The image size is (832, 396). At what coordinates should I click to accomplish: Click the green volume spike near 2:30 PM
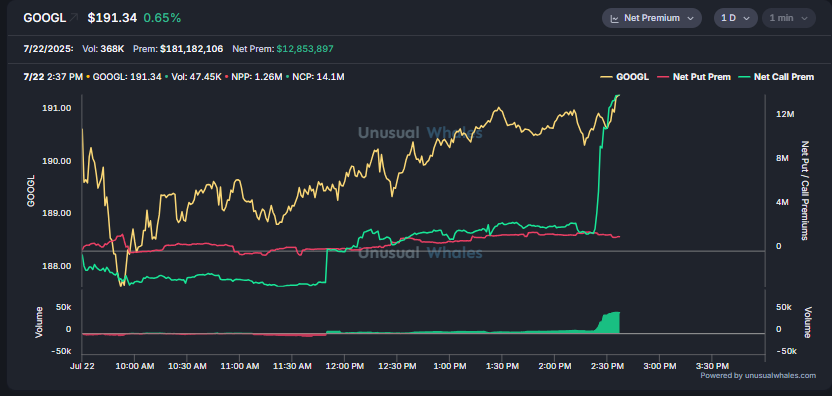coord(610,324)
